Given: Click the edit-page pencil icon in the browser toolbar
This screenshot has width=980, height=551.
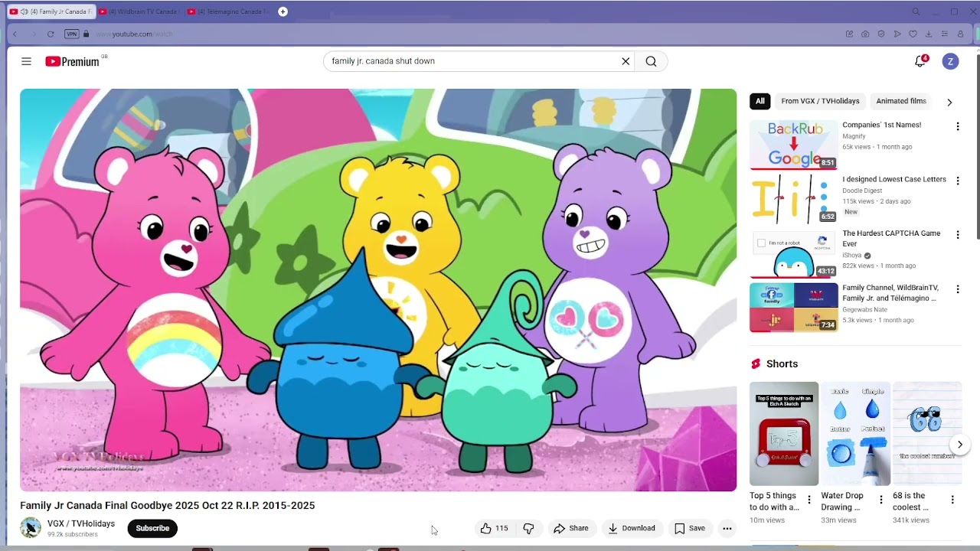Looking at the screenshot, I should 849,34.
